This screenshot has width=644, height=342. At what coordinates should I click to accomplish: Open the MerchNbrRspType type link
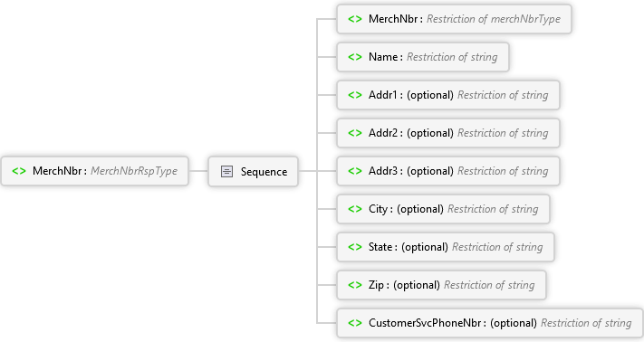(134, 171)
